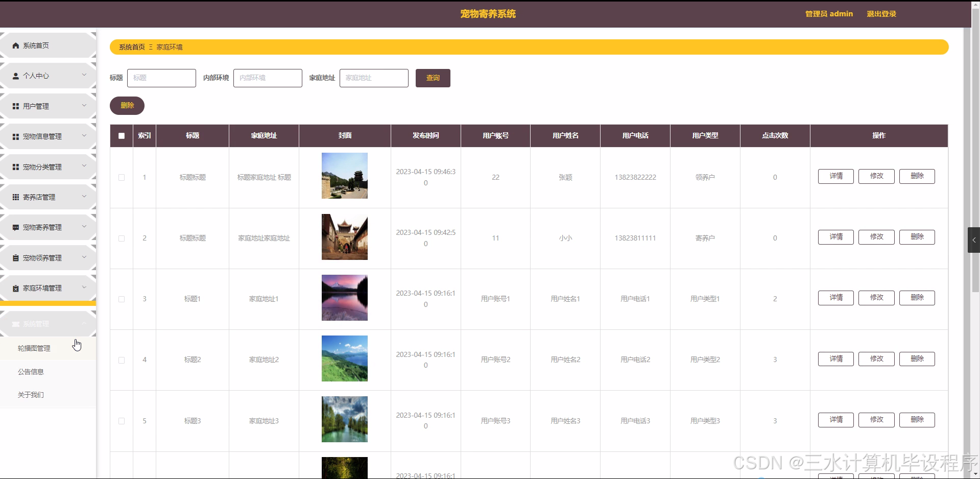Toggle the select-all checkbox in table header
The width and height of the screenshot is (980, 479).
pyautogui.click(x=122, y=136)
